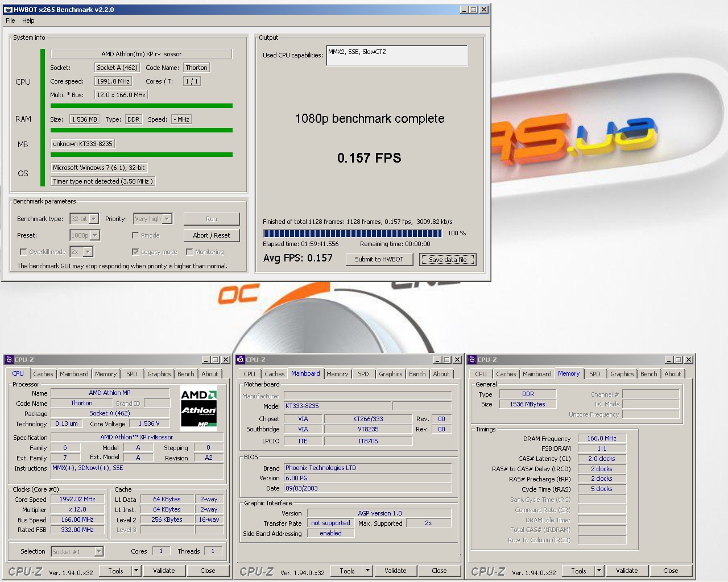Click the Used CPU capabilities text box
This screenshot has height=582, width=728.
coord(397,56)
